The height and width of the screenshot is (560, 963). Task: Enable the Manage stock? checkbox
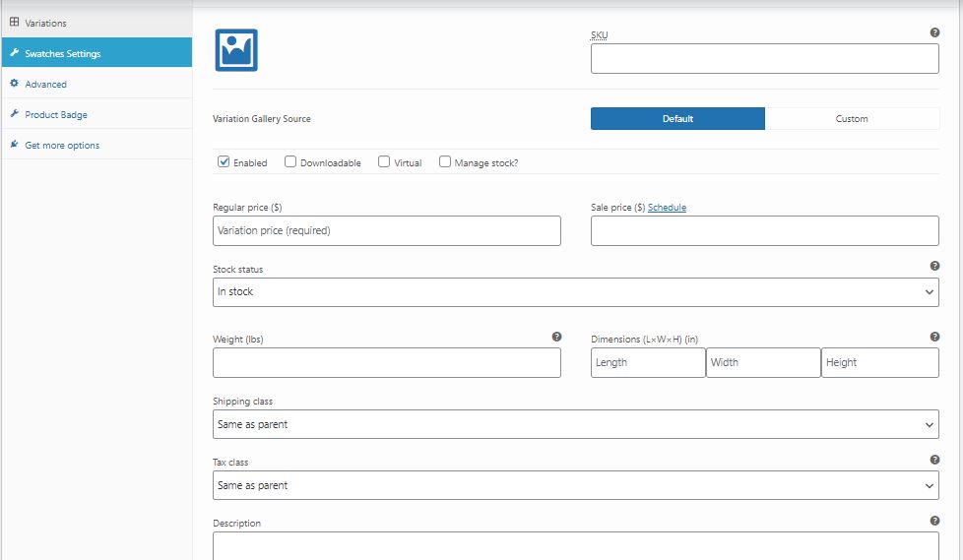coord(445,161)
